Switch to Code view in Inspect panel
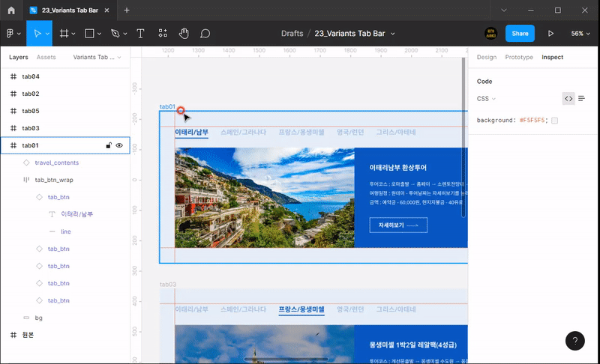Screen dimensions: 600x364 568,99
